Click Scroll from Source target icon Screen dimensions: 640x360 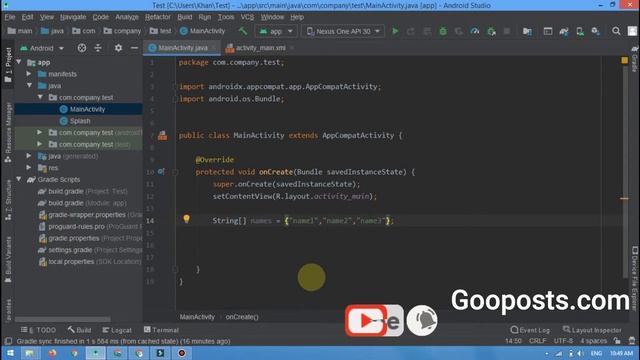click(x=82, y=48)
